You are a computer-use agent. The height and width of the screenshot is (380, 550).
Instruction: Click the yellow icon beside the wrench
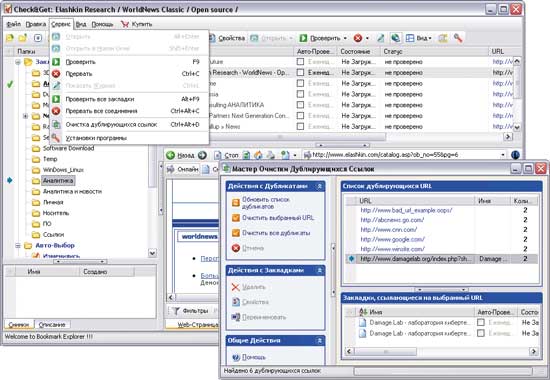point(443,38)
